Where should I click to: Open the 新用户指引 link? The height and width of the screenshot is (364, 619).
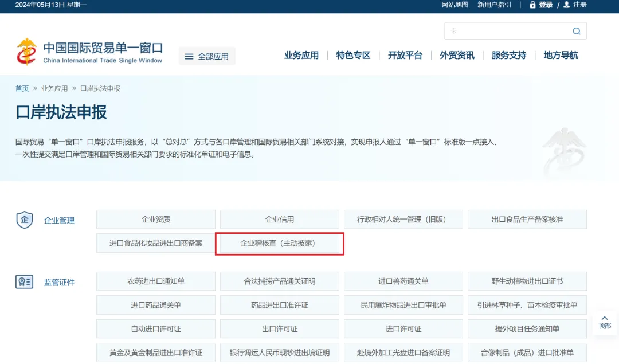point(494,5)
